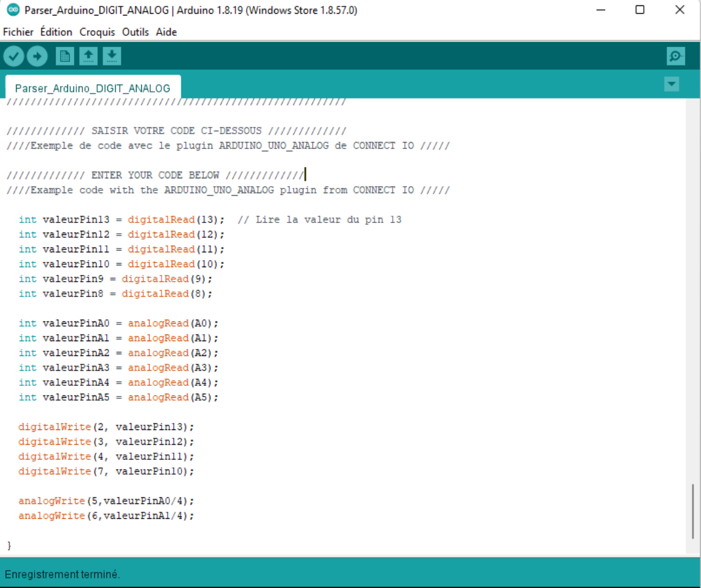Maximize the Arduino IDE window

point(640,10)
